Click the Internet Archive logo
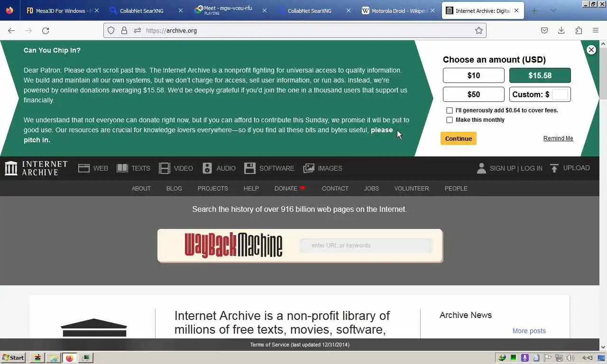Image resolution: width=607 pixels, height=364 pixels. [36, 168]
